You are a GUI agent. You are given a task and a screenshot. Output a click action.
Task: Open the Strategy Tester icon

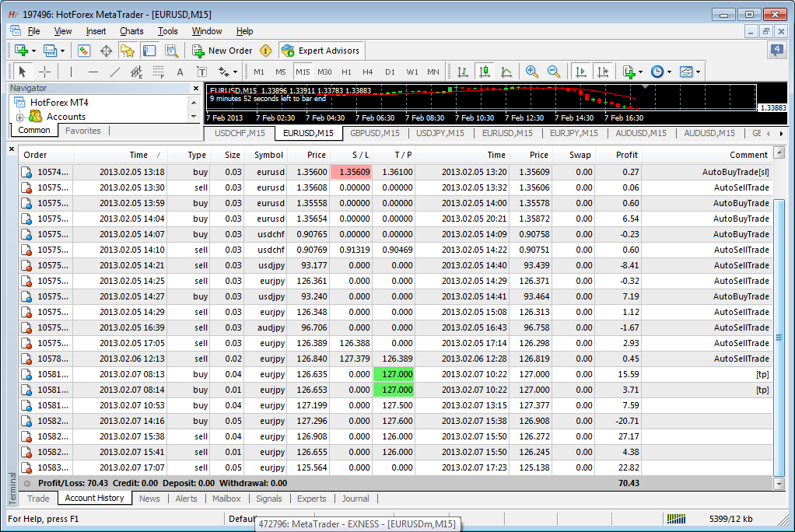171,51
